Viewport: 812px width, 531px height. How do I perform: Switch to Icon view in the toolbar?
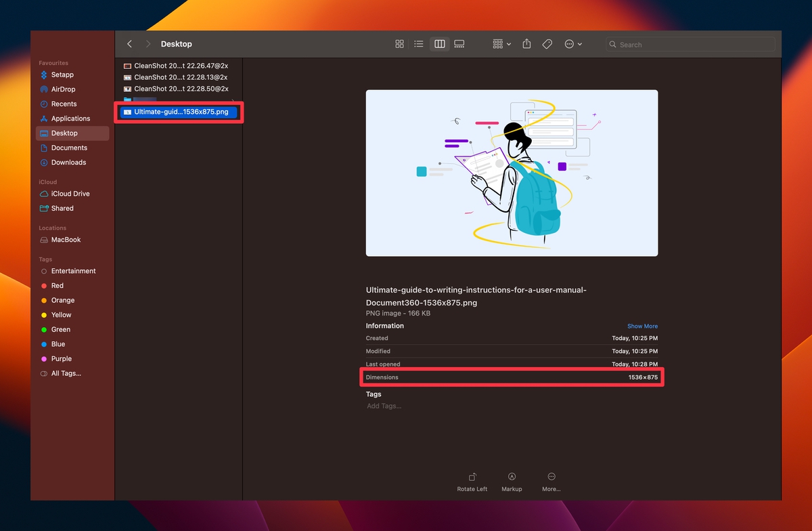(399, 43)
